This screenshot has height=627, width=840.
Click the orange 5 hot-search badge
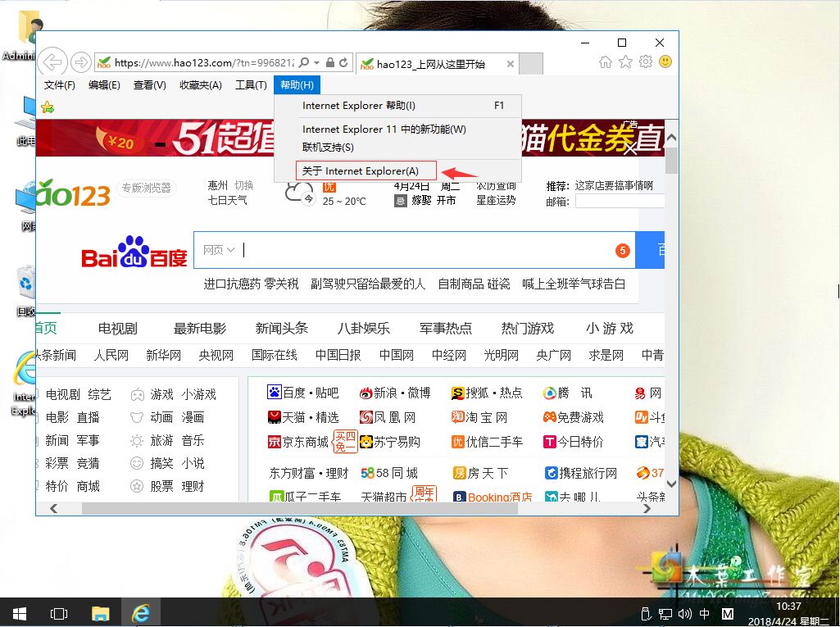pyautogui.click(x=623, y=250)
